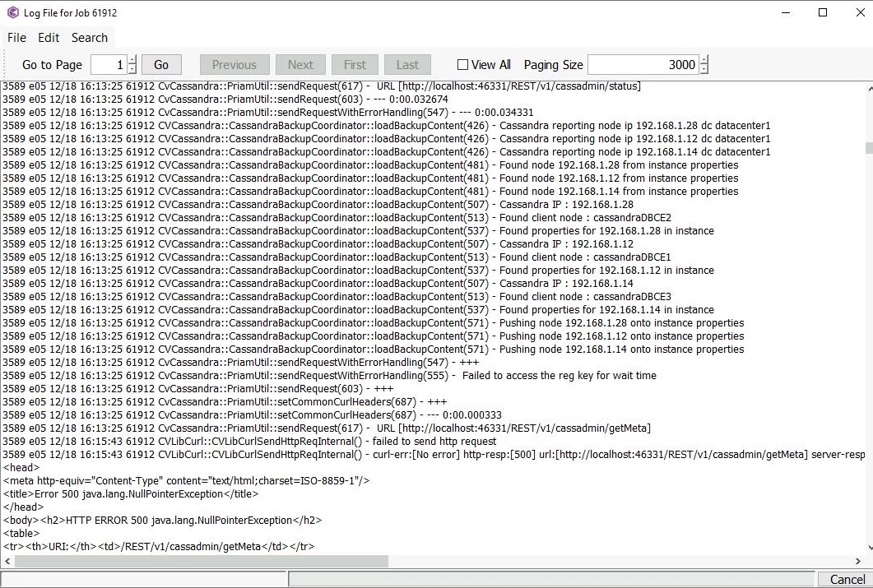
Task: Open the Edit menu
Action: 49,38
